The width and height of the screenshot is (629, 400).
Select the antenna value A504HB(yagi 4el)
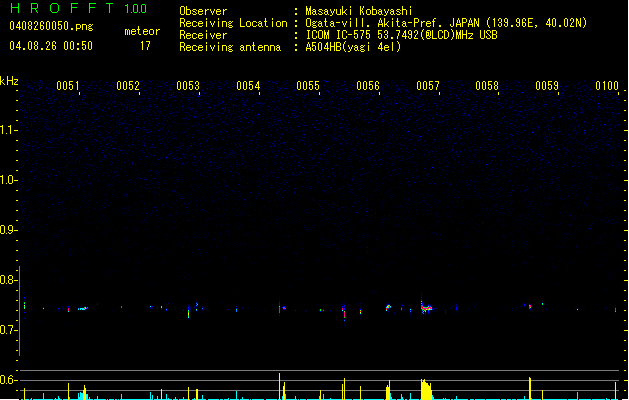coord(353,47)
